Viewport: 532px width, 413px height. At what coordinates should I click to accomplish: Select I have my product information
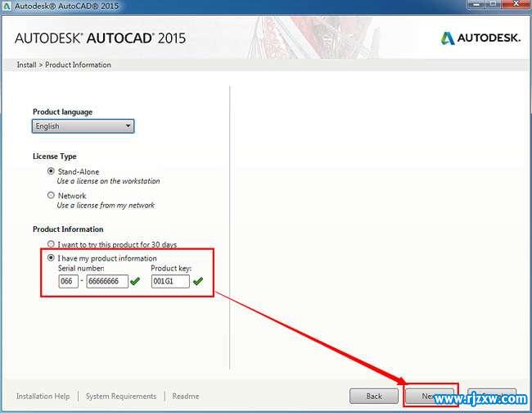[x=51, y=258]
